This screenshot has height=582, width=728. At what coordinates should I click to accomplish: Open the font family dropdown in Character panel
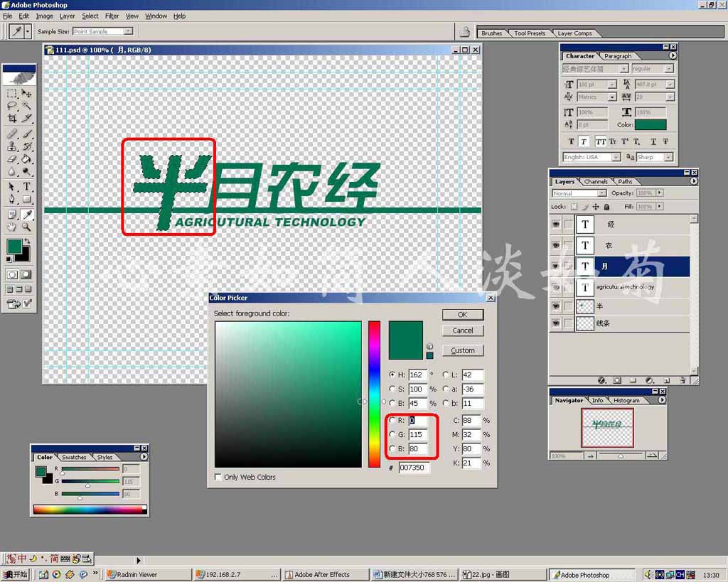coord(624,69)
